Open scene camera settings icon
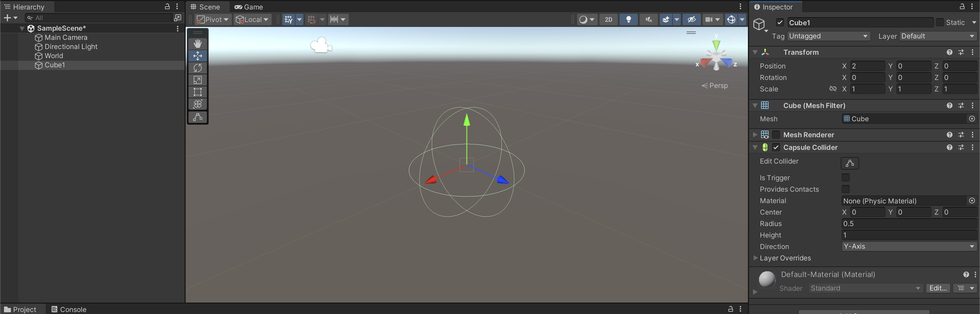The image size is (980, 314). (709, 19)
